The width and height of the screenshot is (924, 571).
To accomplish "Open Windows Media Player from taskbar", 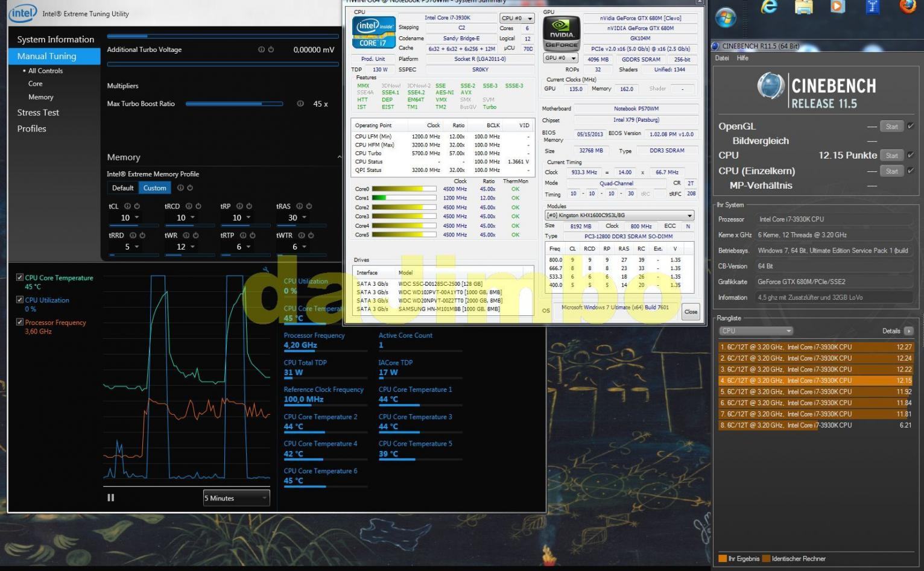I will tap(838, 7).
